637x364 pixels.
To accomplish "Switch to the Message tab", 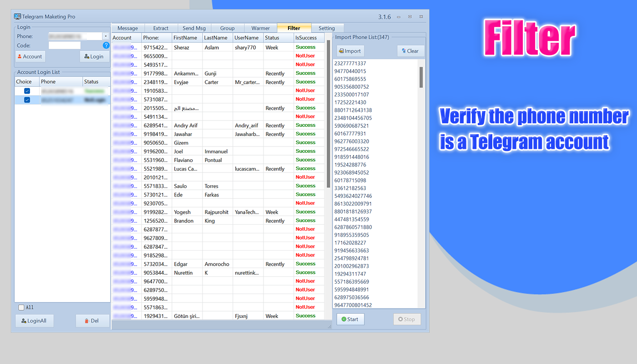I will tap(127, 28).
